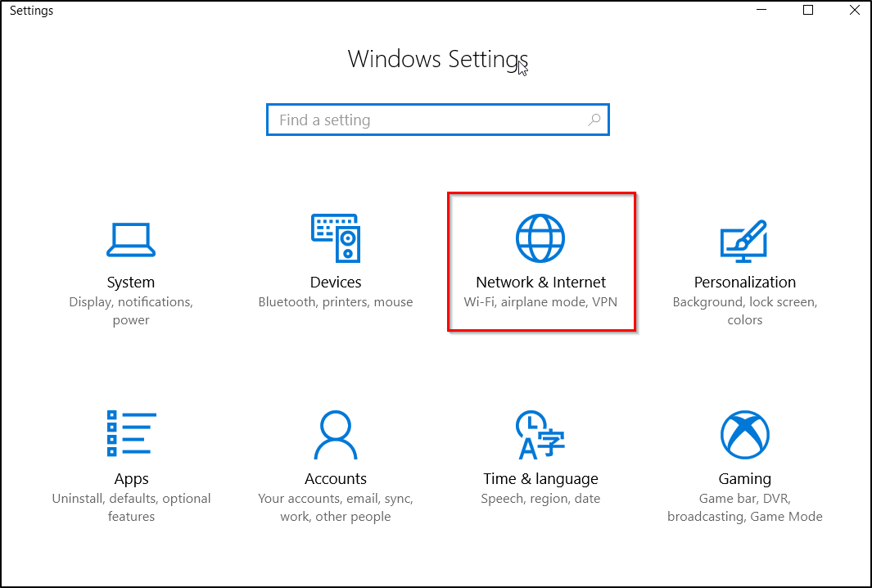Image resolution: width=872 pixels, height=588 pixels.
Task: Open the Apps list icon
Action: (x=131, y=433)
